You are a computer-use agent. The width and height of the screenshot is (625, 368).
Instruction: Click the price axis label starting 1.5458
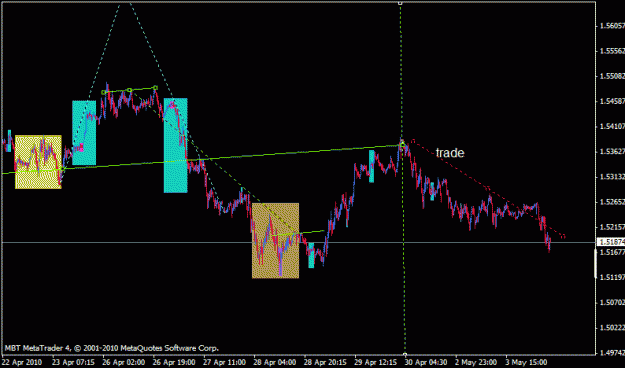coord(612,101)
